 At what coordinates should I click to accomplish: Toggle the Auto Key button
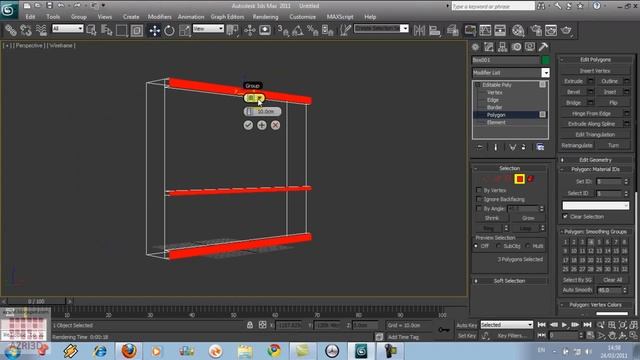pos(467,325)
